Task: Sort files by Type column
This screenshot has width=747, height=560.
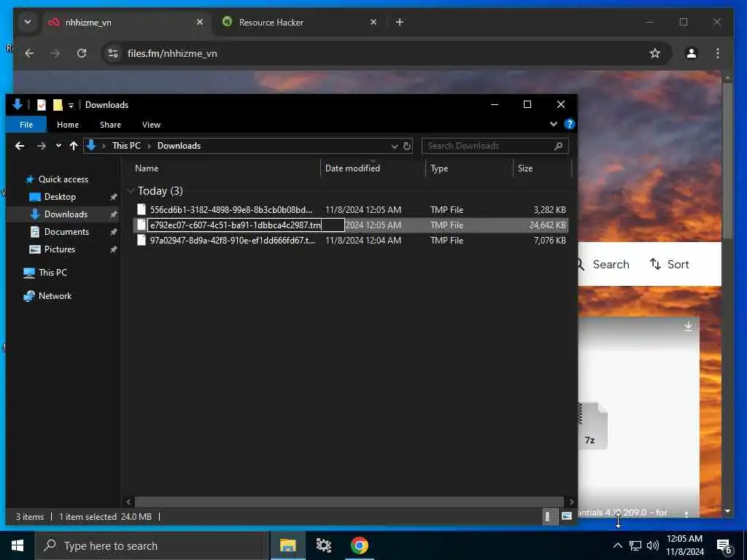Action: 469,168
